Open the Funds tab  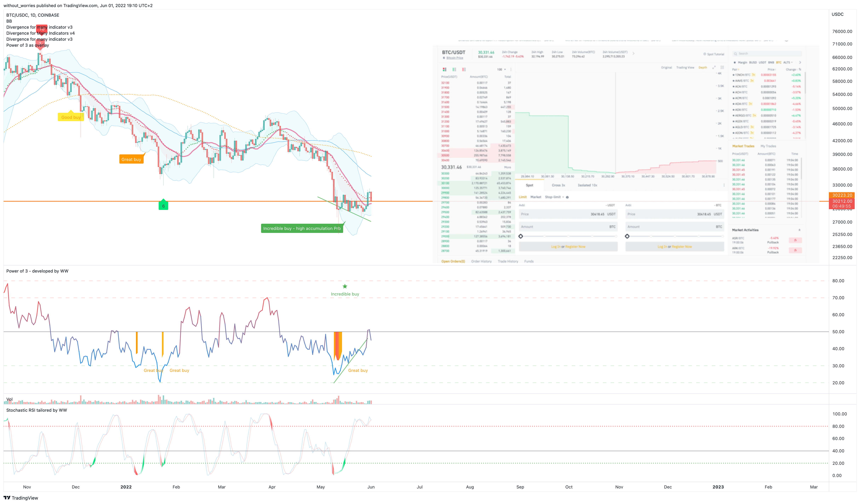[x=529, y=261]
